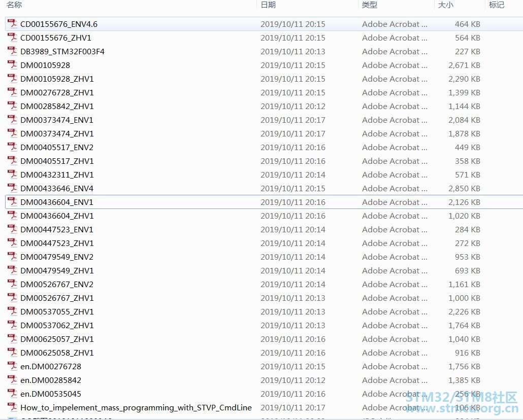Select the PDF icon beside DM00625057_ZHV1

[12, 338]
